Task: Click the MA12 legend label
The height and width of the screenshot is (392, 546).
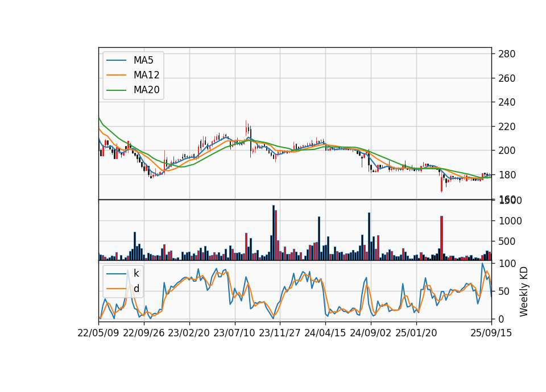Action: (x=146, y=75)
